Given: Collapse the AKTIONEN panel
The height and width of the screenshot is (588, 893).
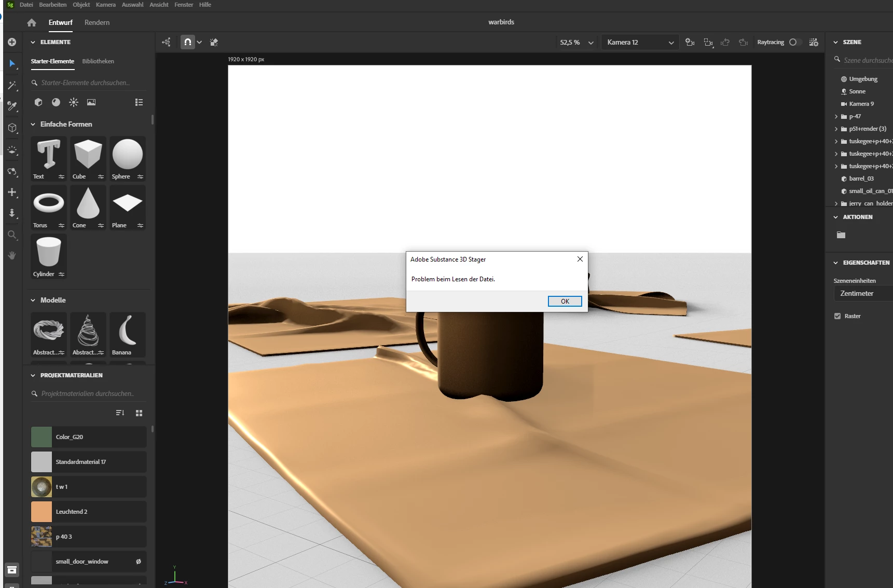Looking at the screenshot, I should (x=835, y=217).
